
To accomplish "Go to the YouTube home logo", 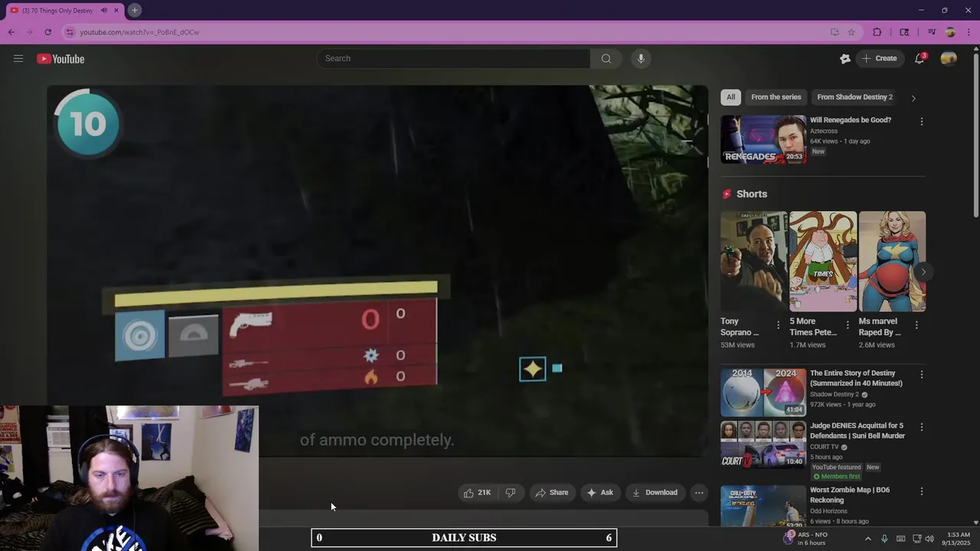I will coord(60,59).
